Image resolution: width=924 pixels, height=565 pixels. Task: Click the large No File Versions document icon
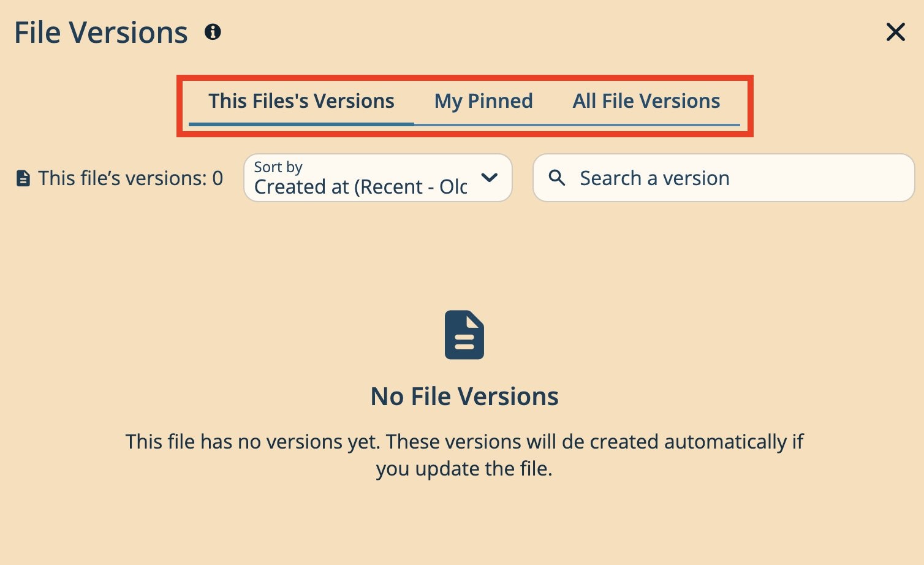click(x=464, y=334)
